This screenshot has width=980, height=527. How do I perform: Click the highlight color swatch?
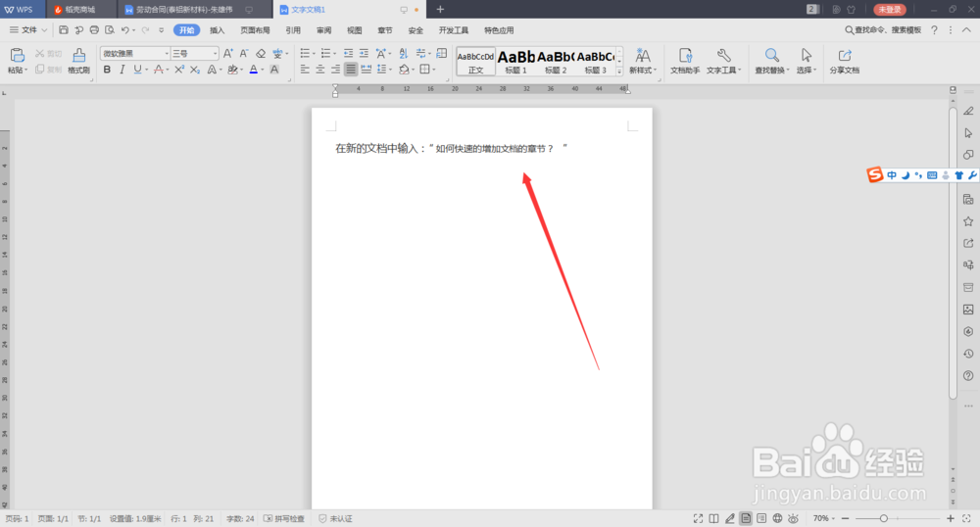tap(232, 70)
